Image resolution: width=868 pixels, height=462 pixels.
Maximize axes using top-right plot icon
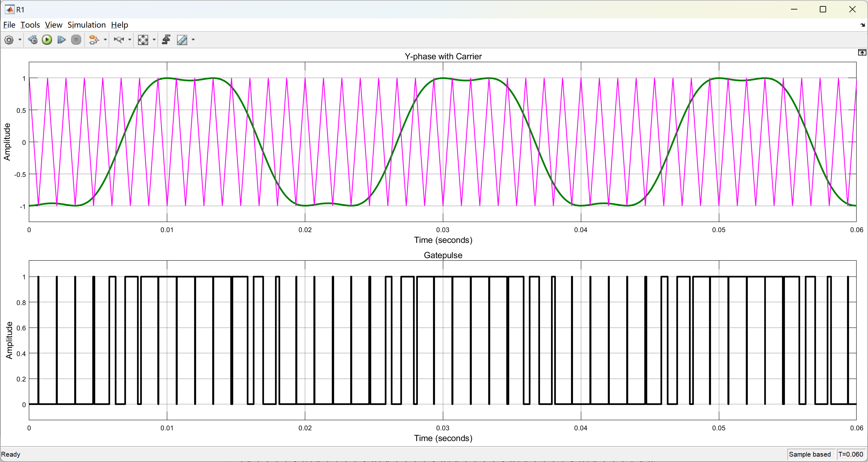point(862,52)
